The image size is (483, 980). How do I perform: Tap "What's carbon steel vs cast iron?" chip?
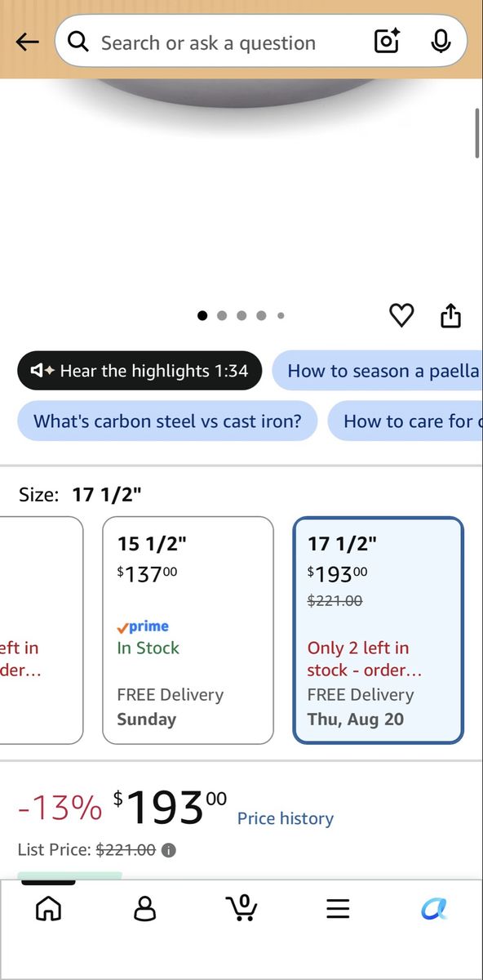(x=167, y=421)
